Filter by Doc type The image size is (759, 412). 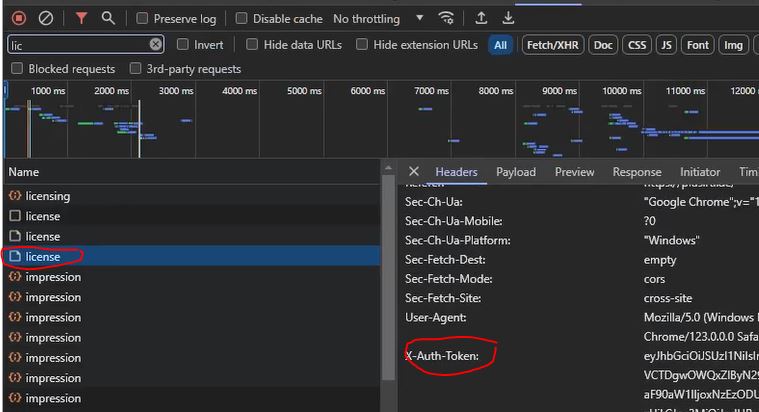click(603, 45)
